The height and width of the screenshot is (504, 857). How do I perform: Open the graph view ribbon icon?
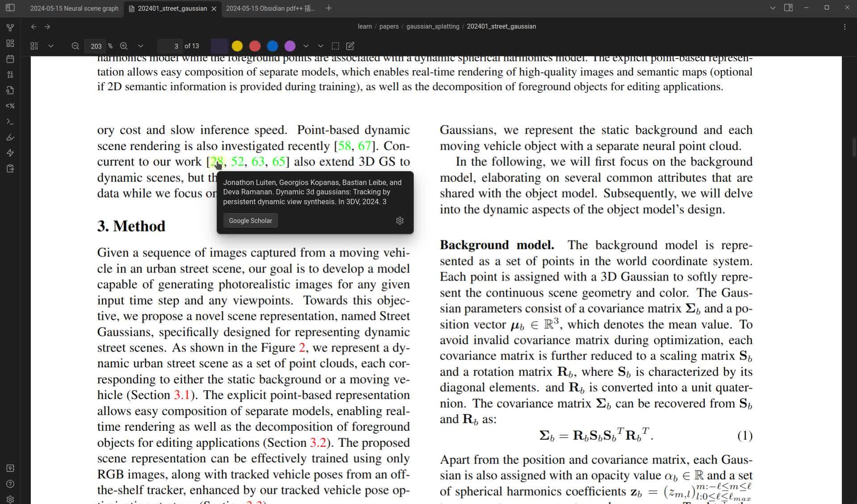pos(10,28)
